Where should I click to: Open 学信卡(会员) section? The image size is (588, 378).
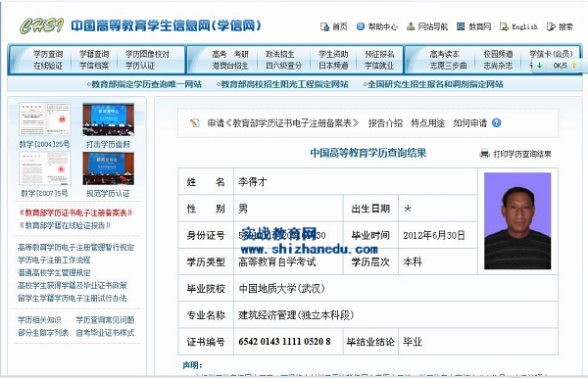click(x=551, y=54)
